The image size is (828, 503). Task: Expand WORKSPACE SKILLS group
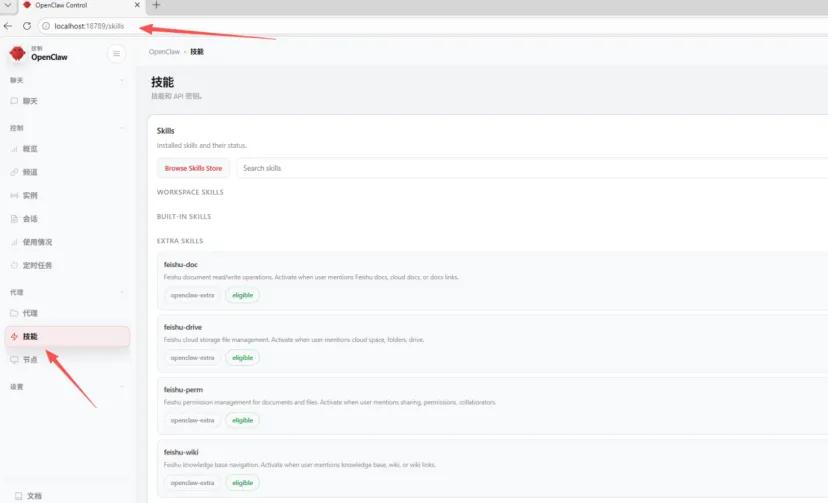point(190,192)
